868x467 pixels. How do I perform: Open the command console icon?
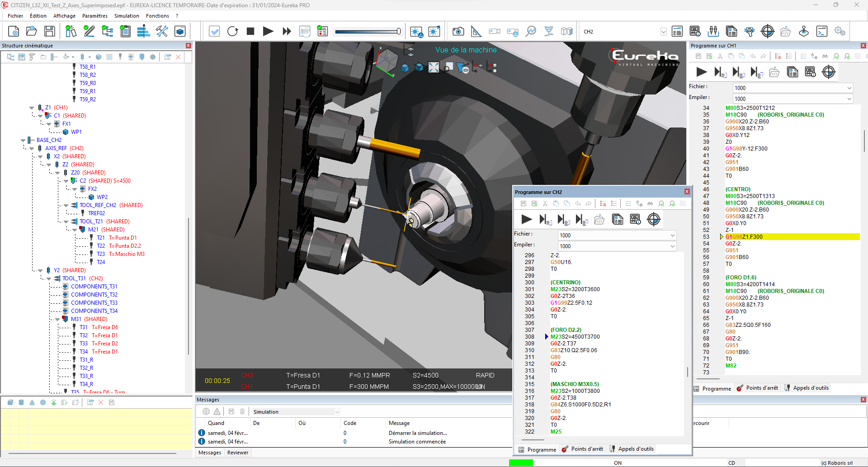(x=822, y=31)
